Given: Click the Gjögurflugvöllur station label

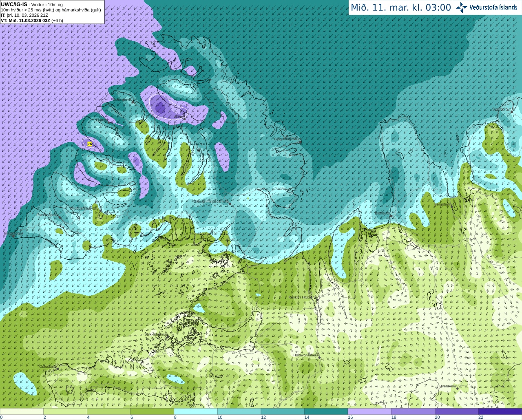Looking at the screenshot, I should [x=287, y=139].
